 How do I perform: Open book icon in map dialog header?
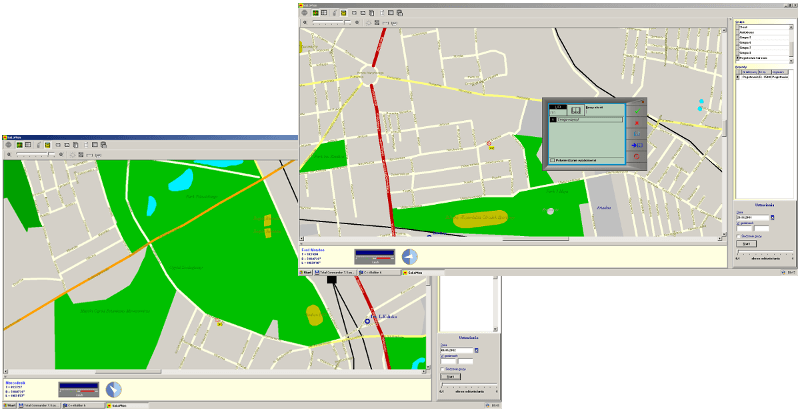tap(576, 110)
